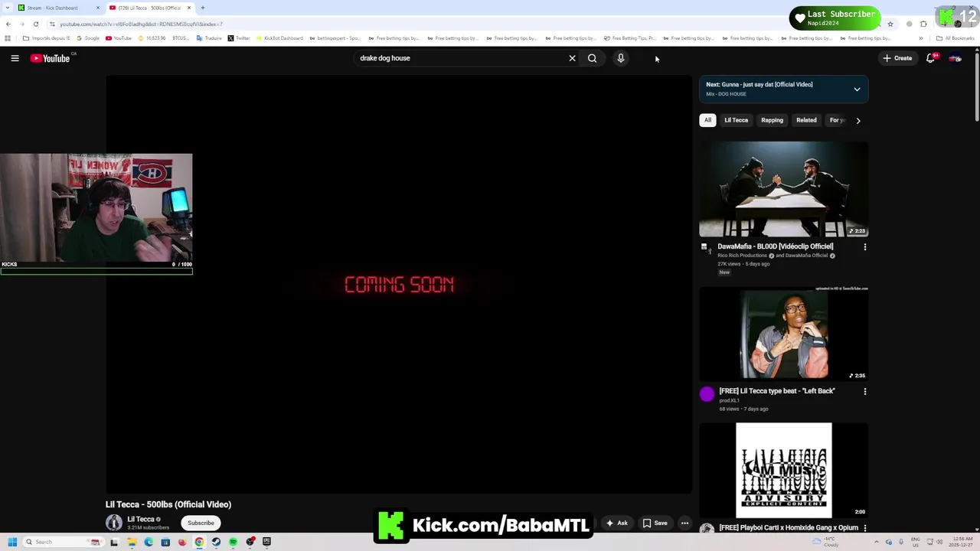Viewport: 980px width, 551px height.
Task: Select the Rapping filter chip
Action: (772, 120)
